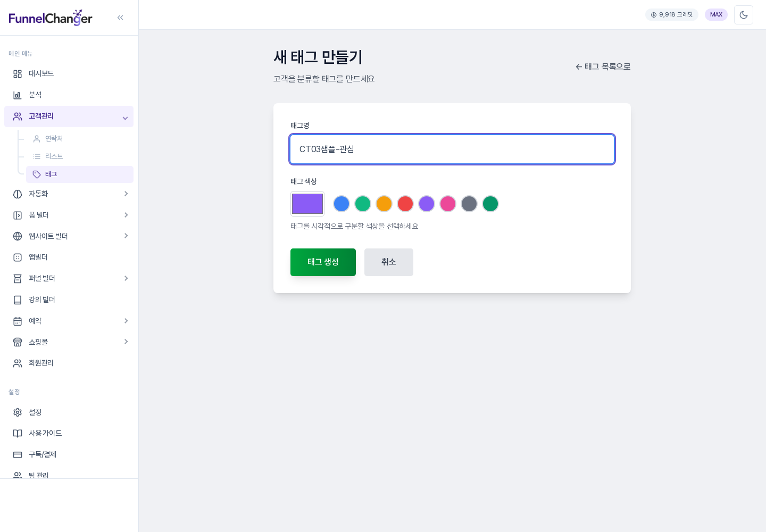Screen dimensions: 766x532
Task: Click the 태그 tag icon
Action: point(37,174)
